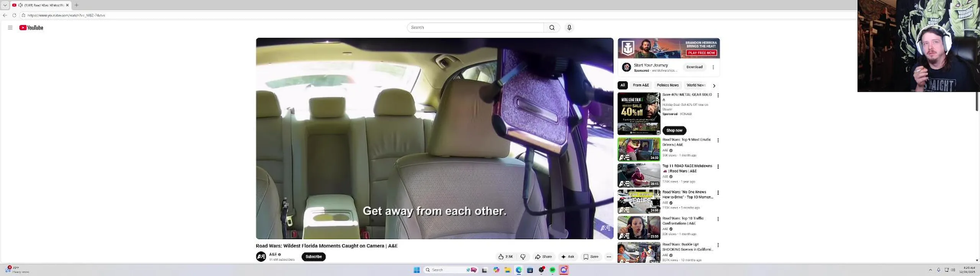
Task: Open the Windows Start menu
Action: [416, 270]
